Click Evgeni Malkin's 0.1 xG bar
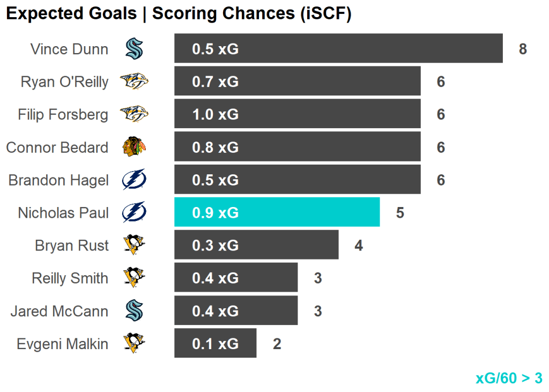 215,344
